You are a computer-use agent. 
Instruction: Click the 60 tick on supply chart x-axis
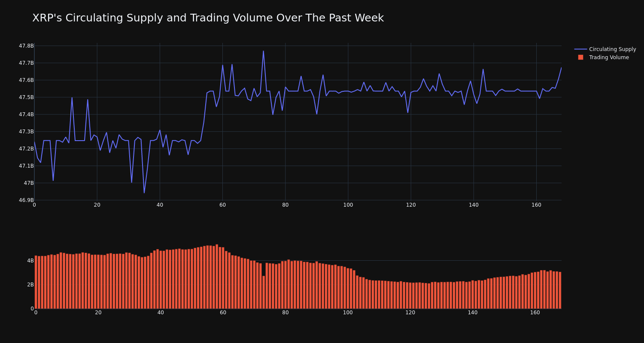click(x=222, y=205)
